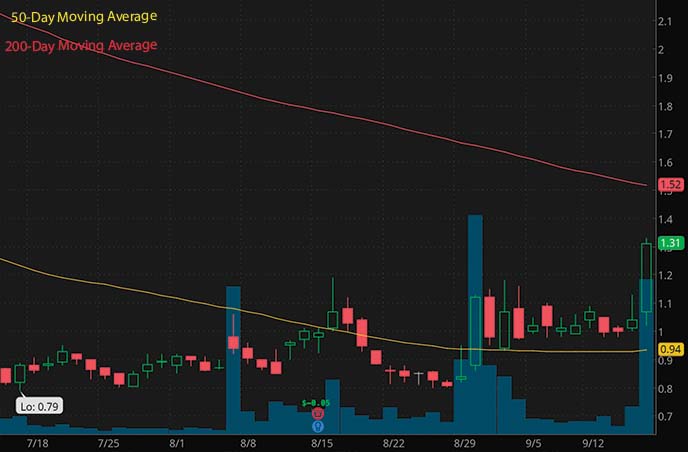The image size is (688, 452).
Task: Select the yellow 0.94 price tag
Action: point(671,349)
